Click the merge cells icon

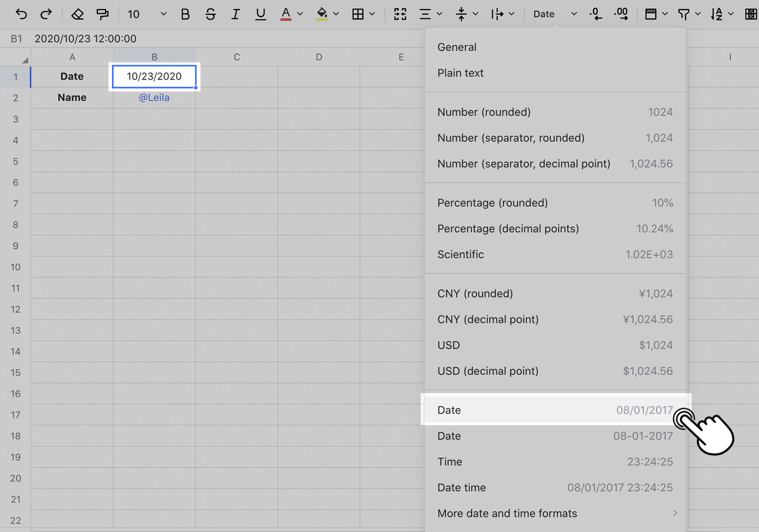pyautogui.click(x=400, y=14)
